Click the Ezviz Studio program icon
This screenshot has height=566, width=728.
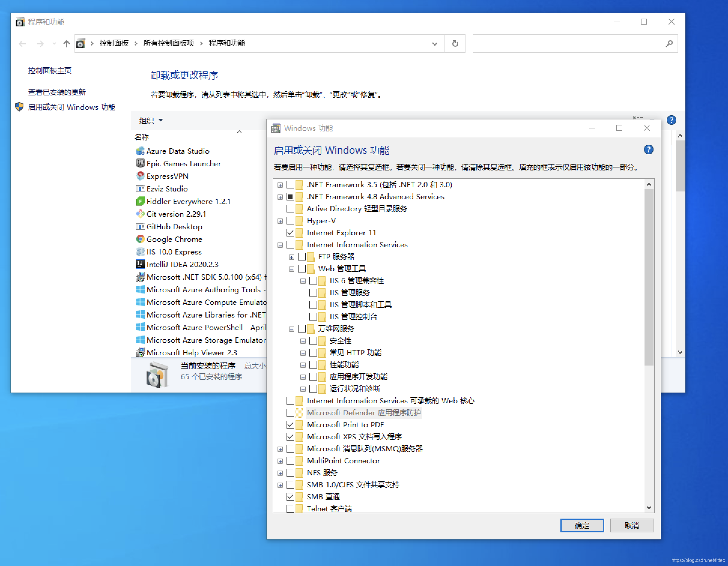pyautogui.click(x=140, y=188)
